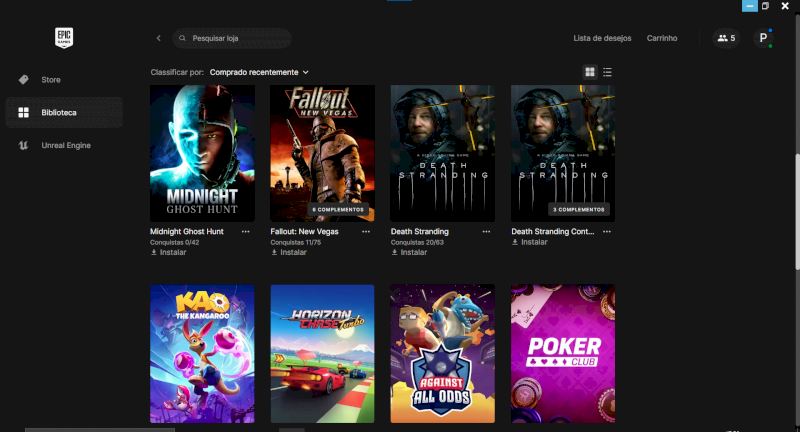Click the vertical scrollbar thumb
Screen dimensions: 800x432
(x=797, y=212)
